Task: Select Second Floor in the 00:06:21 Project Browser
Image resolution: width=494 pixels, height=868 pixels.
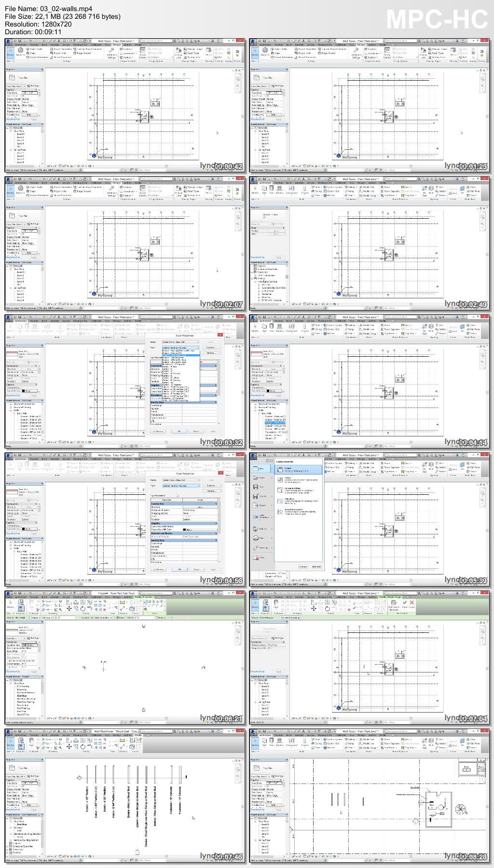Action: tap(23, 714)
